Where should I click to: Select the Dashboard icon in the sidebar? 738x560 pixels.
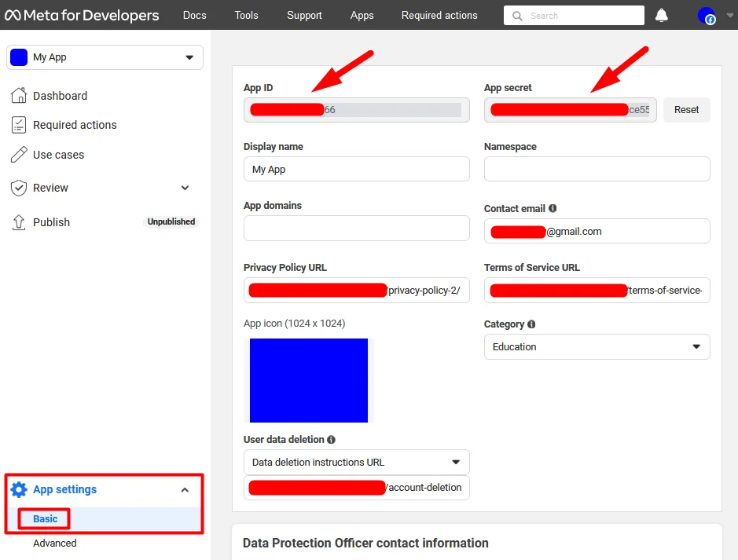(x=17, y=95)
